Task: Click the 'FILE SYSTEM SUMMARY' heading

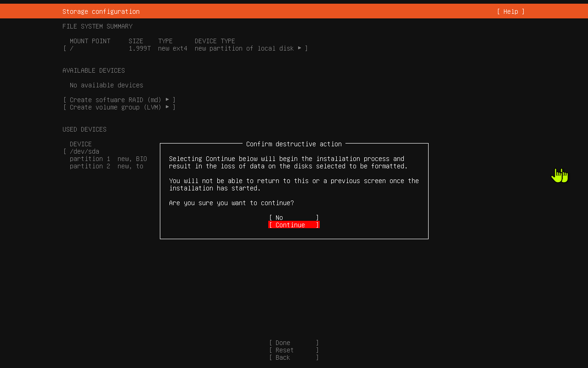Action: pos(97,26)
